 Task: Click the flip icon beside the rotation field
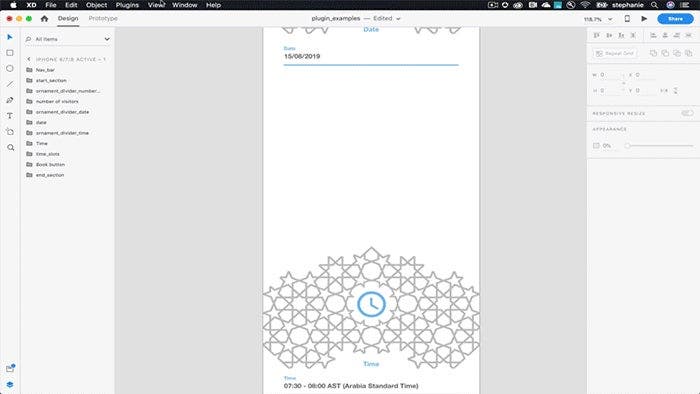675,91
